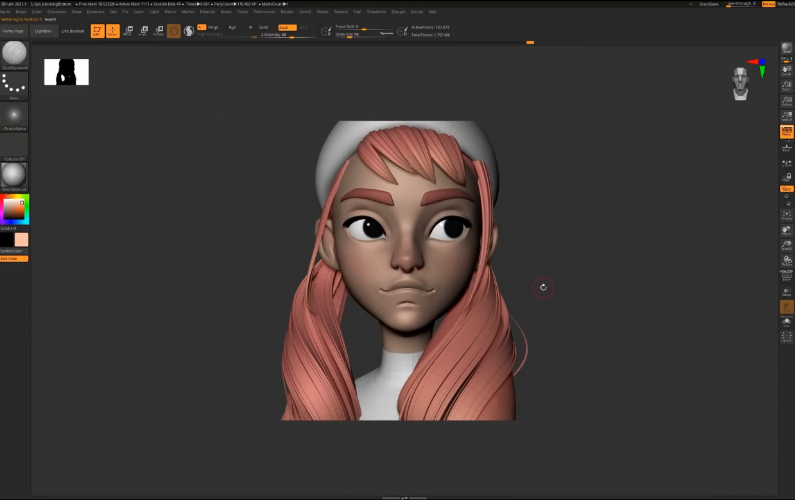
Task: Activate the Draw mode button
Action: click(112, 31)
